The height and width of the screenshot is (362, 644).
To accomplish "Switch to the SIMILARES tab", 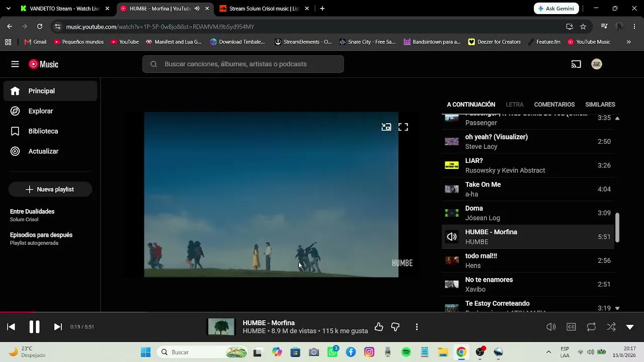I will pyautogui.click(x=600, y=105).
